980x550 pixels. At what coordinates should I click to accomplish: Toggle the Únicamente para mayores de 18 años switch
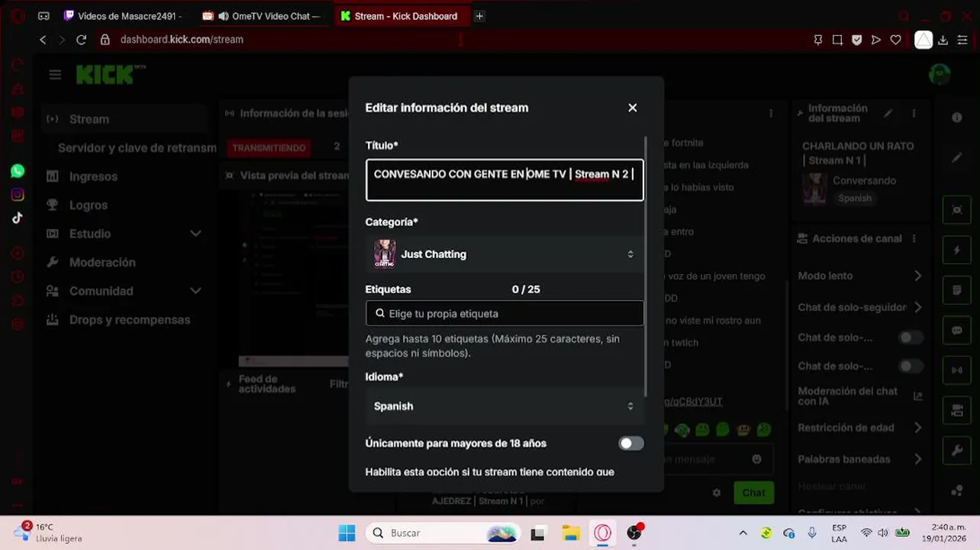click(631, 443)
